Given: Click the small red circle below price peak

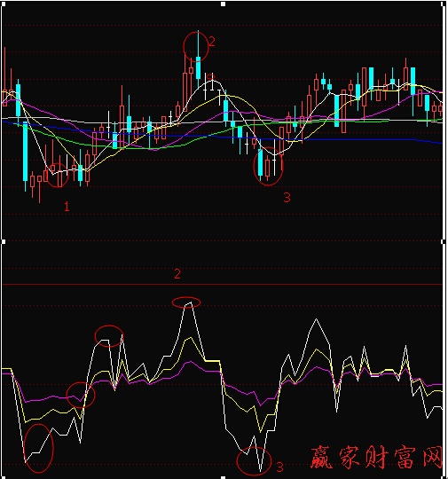Looking at the screenshot, I should [211, 76].
